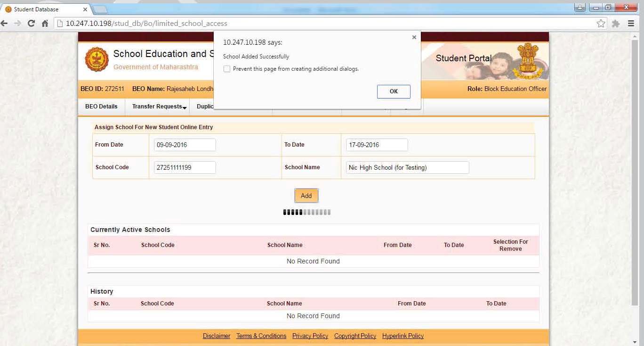Open the Chrome hamburger menu
This screenshot has width=644, height=346.
tap(631, 23)
